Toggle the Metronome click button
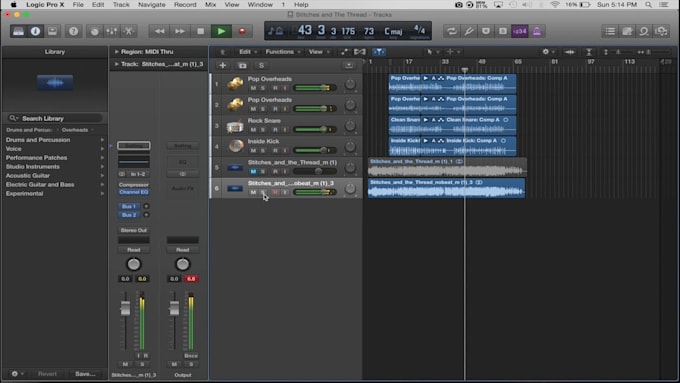 pyautogui.click(x=537, y=31)
